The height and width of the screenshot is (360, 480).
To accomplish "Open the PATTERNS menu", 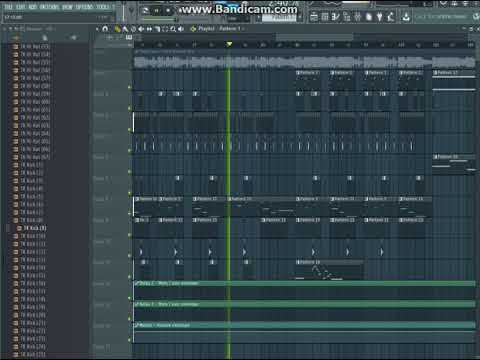I will 49,7.
